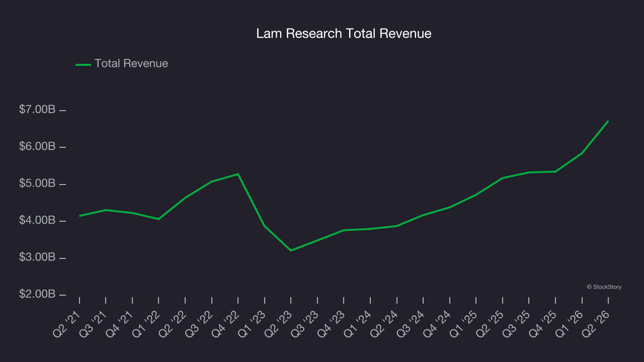
Task: Click the Q4 '25 x-axis label
Action: point(543,323)
